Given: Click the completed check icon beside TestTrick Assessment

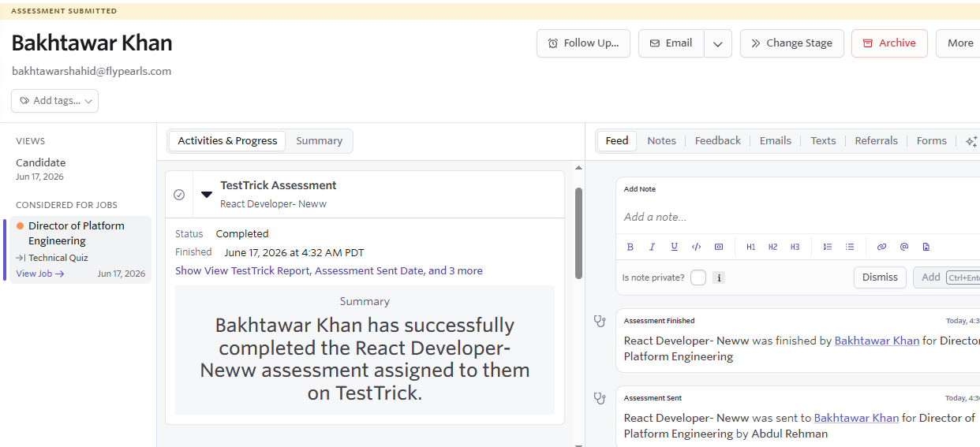Looking at the screenshot, I should (179, 194).
